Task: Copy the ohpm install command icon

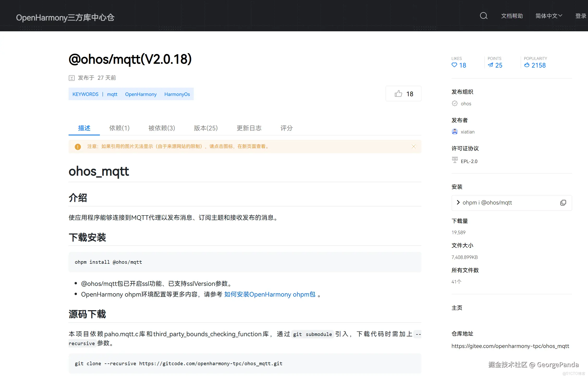Action: point(563,203)
